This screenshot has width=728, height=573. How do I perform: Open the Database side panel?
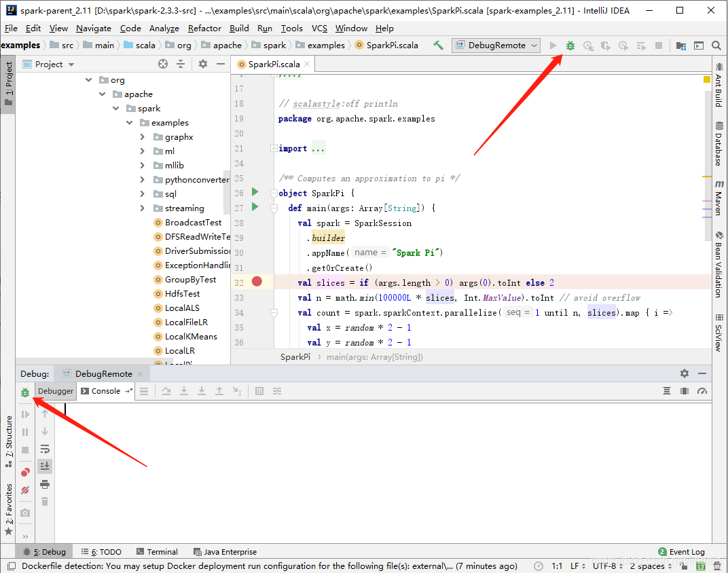[718, 144]
